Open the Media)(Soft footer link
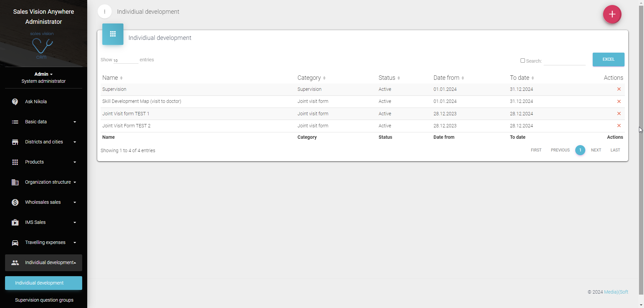This screenshot has width=644, height=308. coord(616,292)
